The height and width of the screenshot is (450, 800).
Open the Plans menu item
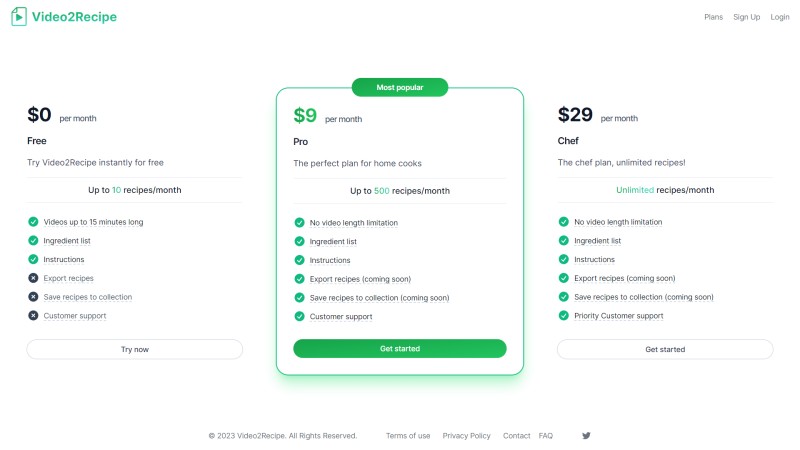[713, 17]
